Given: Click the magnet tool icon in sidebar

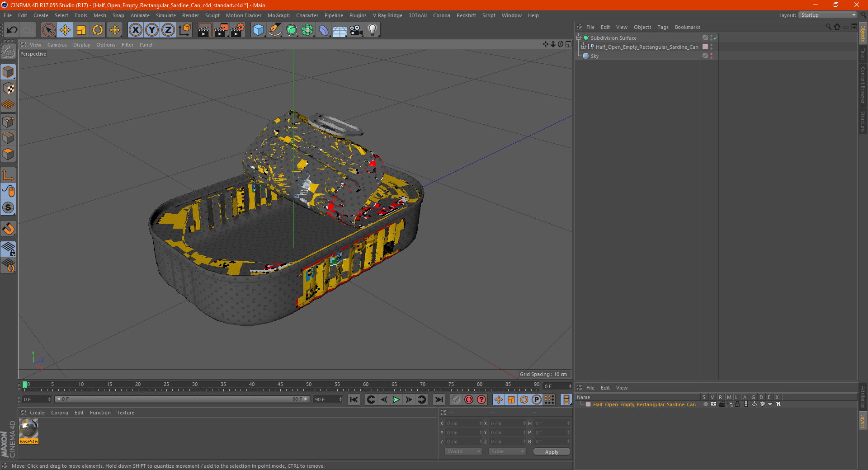Looking at the screenshot, I should [8, 229].
